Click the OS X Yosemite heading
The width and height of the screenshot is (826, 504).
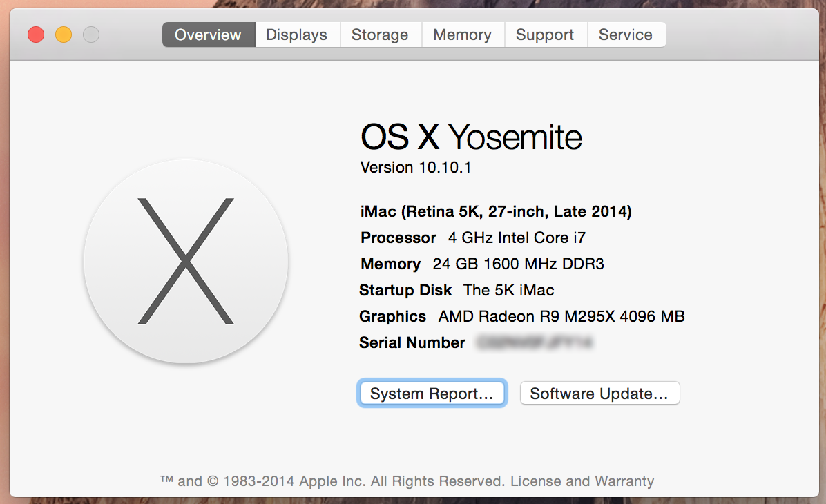pyautogui.click(x=471, y=137)
